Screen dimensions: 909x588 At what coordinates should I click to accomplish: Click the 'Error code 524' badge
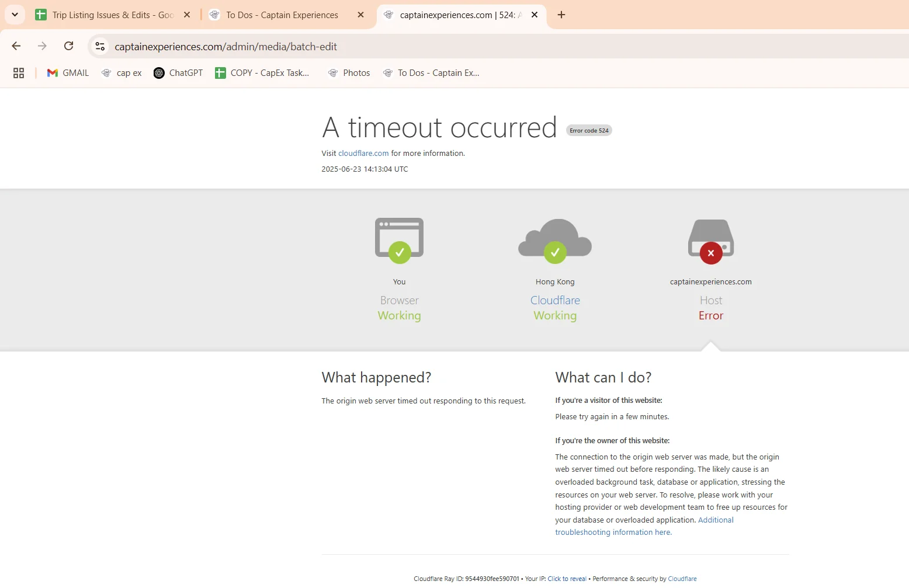(589, 131)
